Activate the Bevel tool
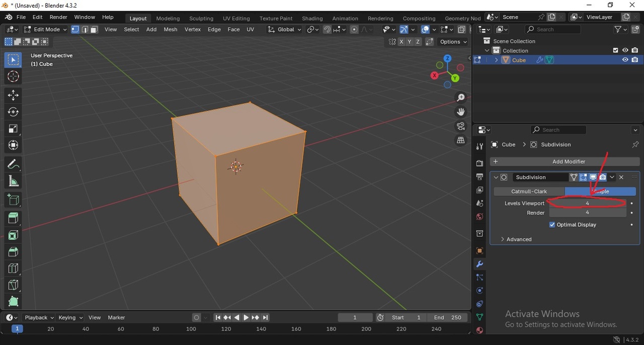The width and height of the screenshot is (644, 345). [x=14, y=251]
